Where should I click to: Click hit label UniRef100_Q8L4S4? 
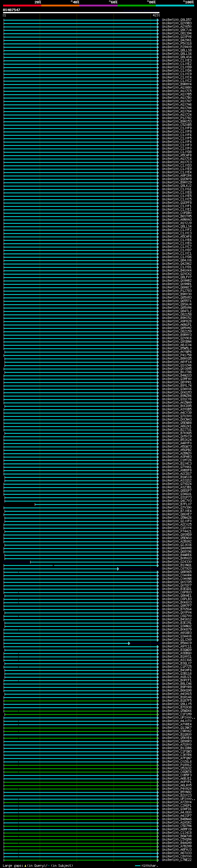pos(176,57)
